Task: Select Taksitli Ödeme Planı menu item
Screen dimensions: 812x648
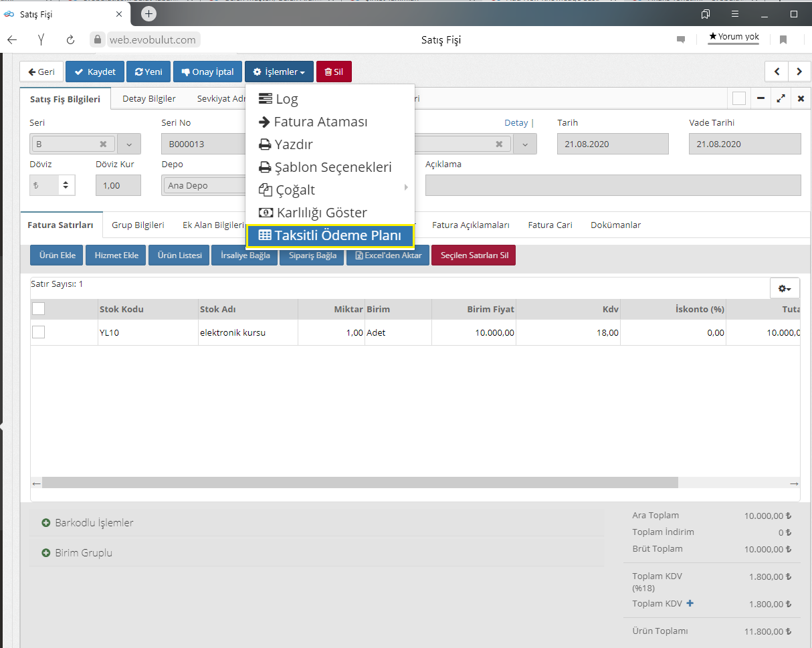Action: [330, 235]
